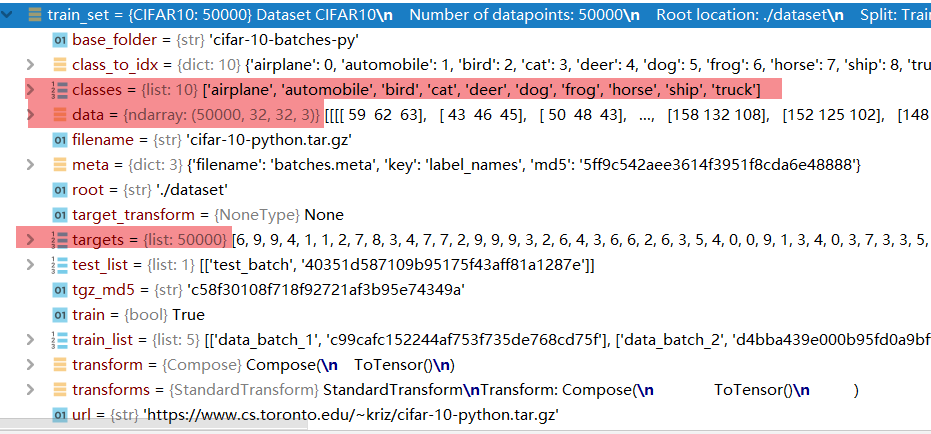931x434 pixels.
Task: Click the target_transform type icon
Action: 59,214
